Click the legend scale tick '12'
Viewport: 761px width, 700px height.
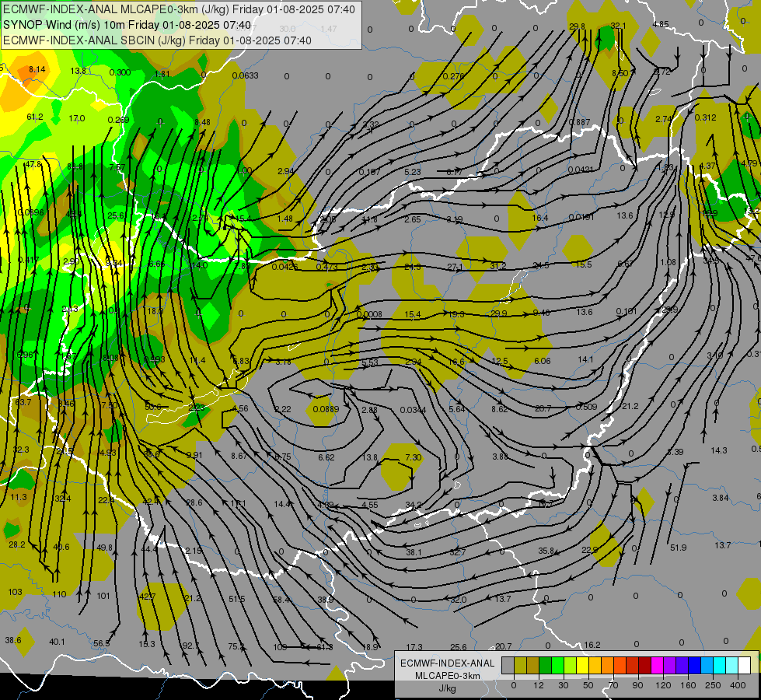coord(539,685)
